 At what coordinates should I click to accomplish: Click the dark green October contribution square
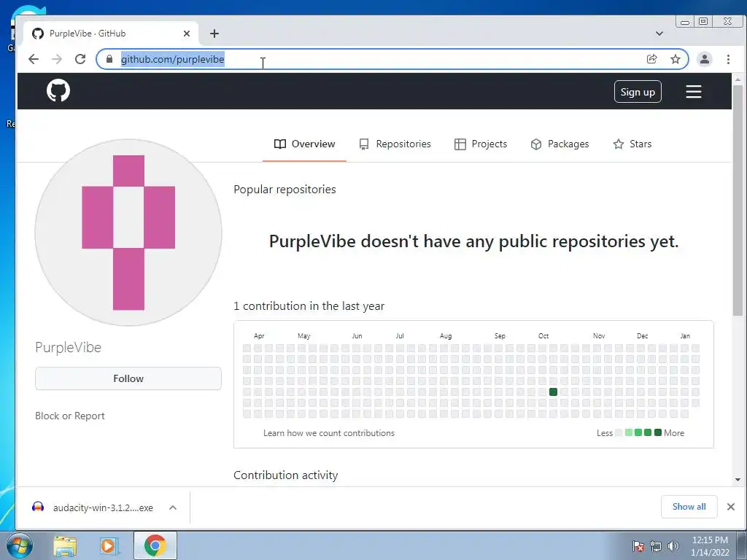553,392
